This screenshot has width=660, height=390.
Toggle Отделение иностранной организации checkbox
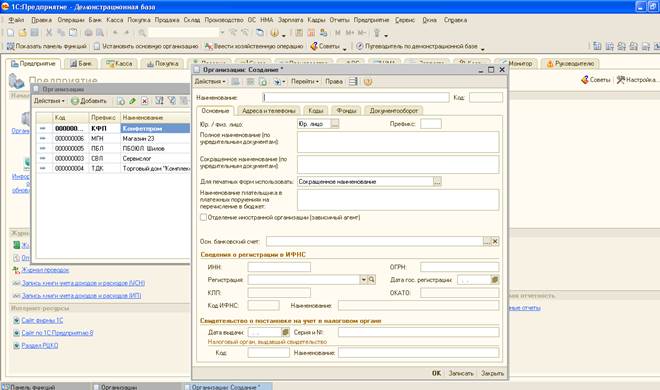click(203, 217)
